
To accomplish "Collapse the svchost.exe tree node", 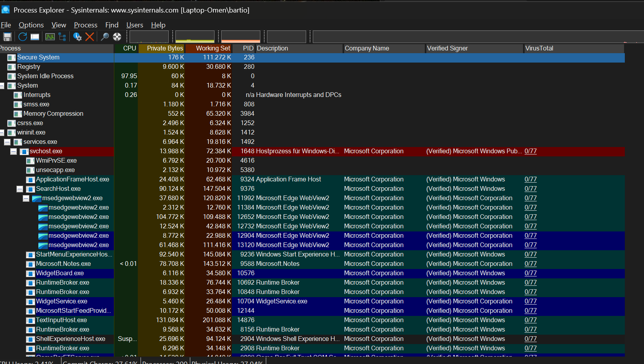I will tap(13, 151).
